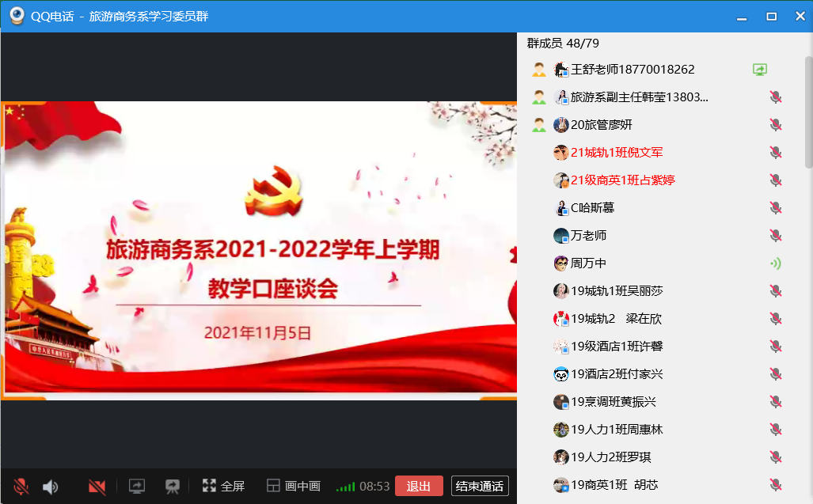Toggle picture-in-picture mode 画中画

(x=293, y=487)
